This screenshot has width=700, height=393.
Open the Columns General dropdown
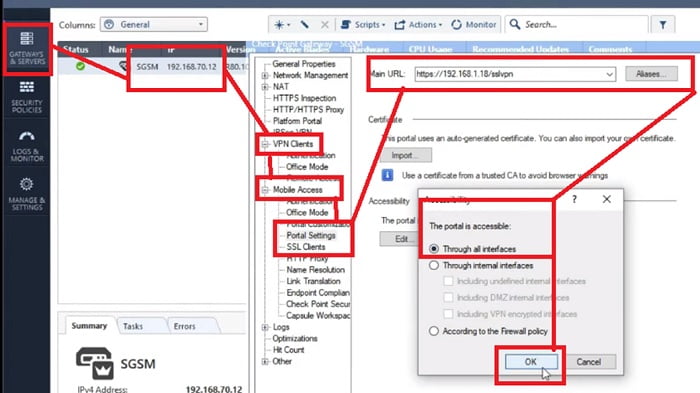click(x=154, y=25)
